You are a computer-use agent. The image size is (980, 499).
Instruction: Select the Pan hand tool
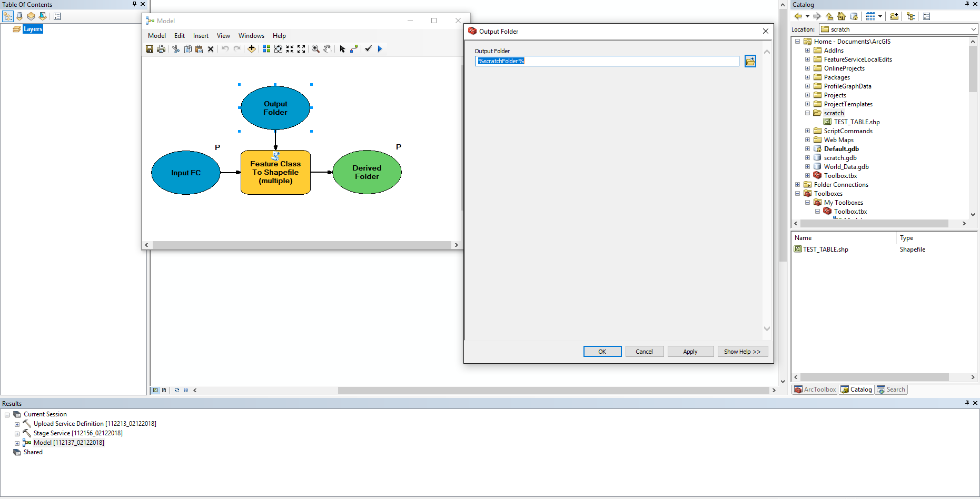[x=327, y=49]
